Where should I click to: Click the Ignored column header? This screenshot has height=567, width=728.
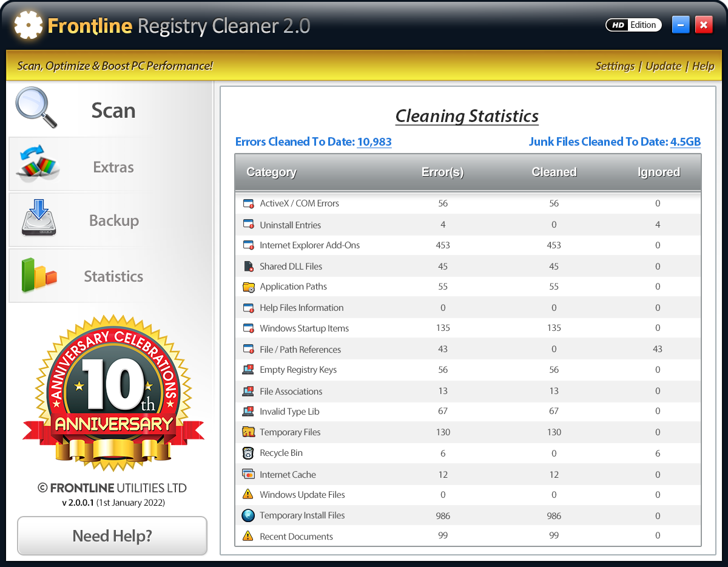(658, 172)
